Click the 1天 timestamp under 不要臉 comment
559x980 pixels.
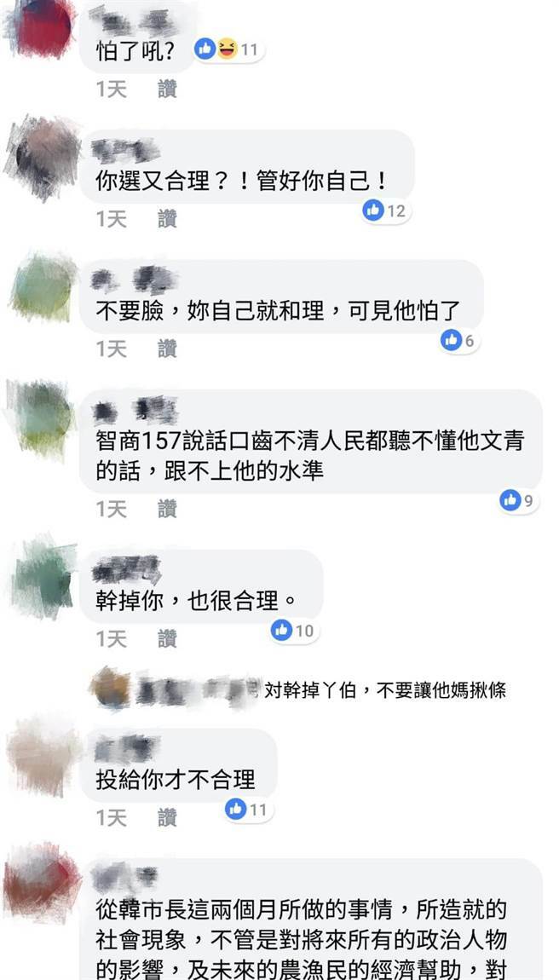click(112, 349)
